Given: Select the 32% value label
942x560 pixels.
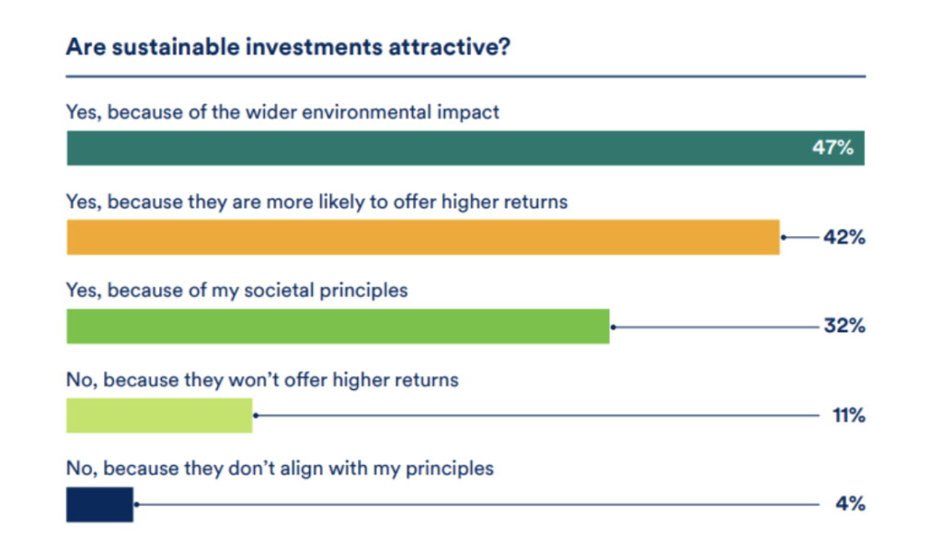Looking at the screenshot, I should pyautogui.click(x=844, y=326).
